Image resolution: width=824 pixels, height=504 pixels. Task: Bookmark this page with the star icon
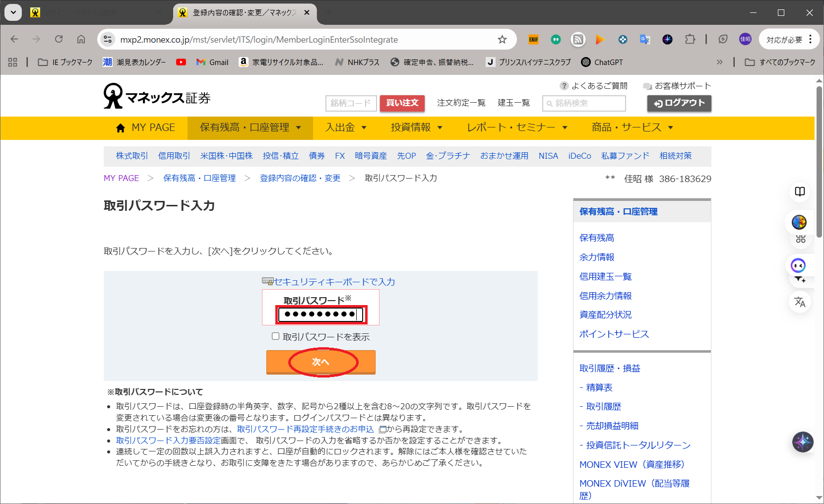[x=502, y=40]
